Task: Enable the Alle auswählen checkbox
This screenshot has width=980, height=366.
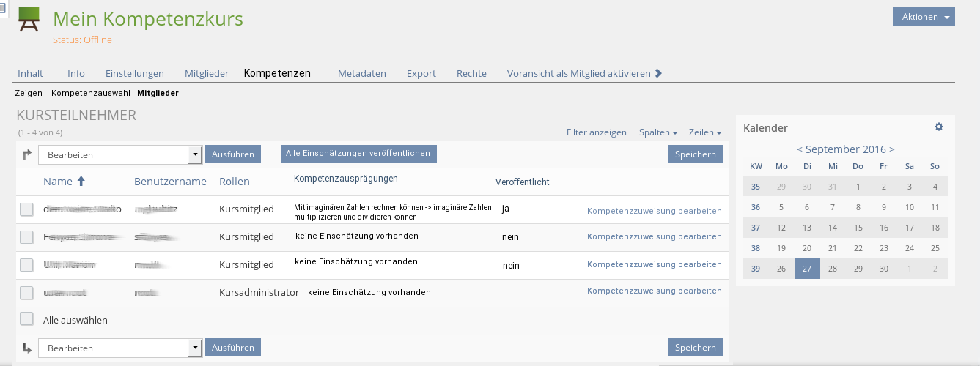Action: tap(26, 319)
